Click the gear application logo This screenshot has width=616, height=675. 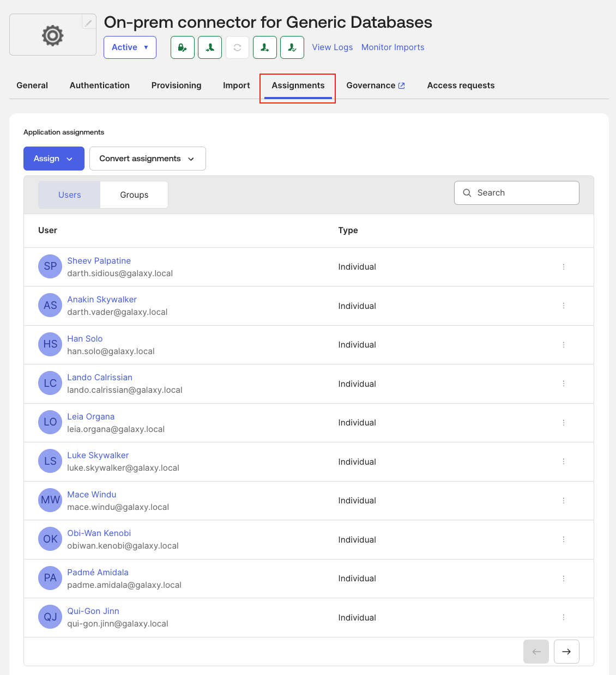pos(52,35)
